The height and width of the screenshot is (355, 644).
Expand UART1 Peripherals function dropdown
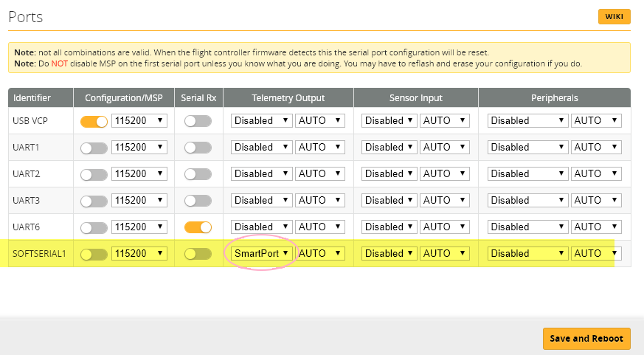tap(527, 147)
